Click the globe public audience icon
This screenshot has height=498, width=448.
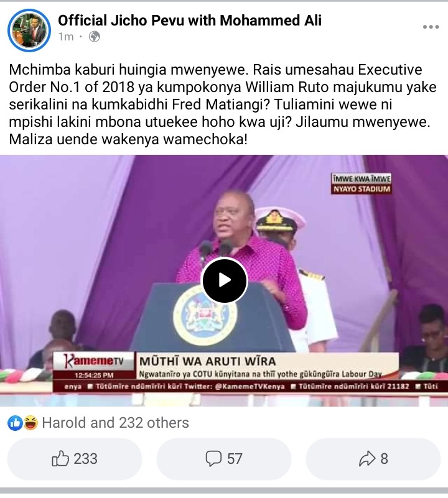pos(95,37)
